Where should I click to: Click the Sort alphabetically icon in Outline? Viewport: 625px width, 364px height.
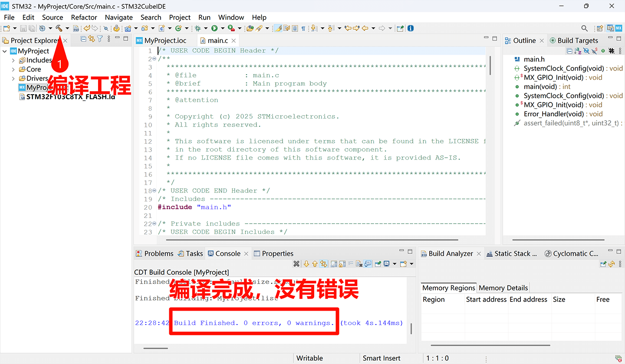tap(578, 51)
